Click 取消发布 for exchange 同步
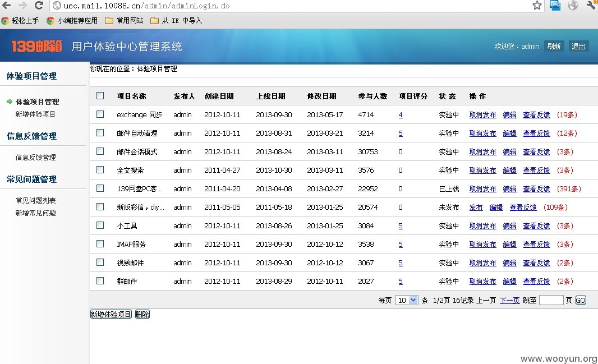The width and height of the screenshot is (598, 364). click(482, 115)
